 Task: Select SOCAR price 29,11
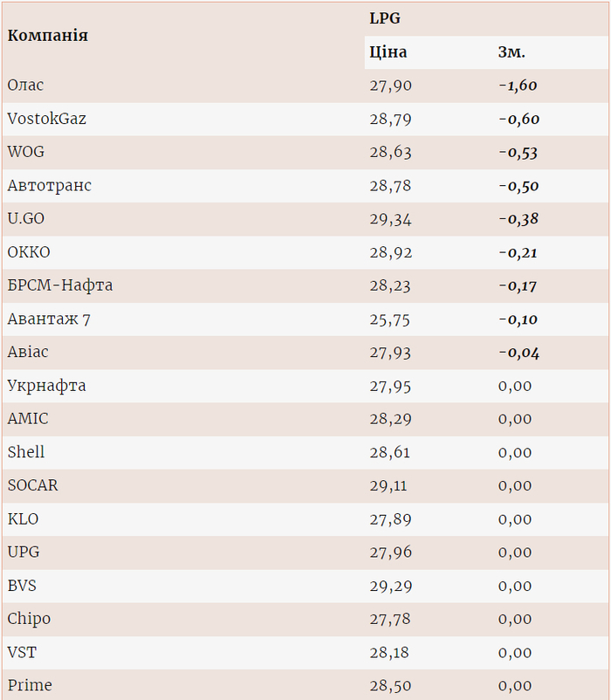tap(388, 486)
